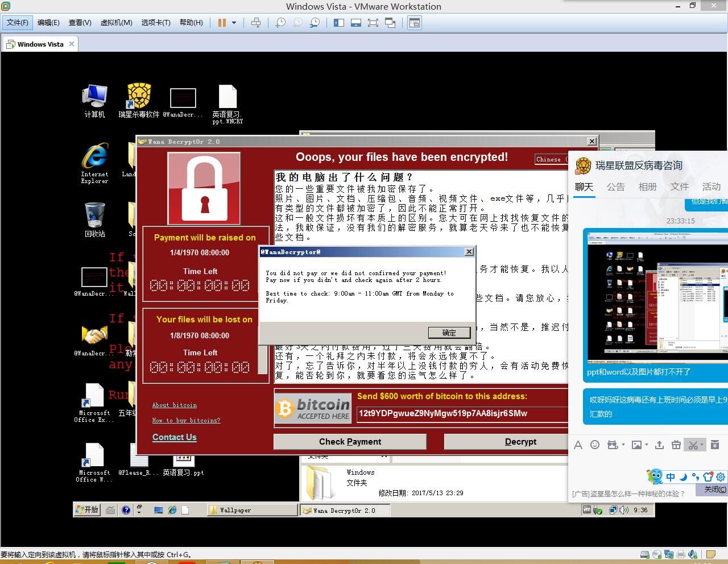The image size is (728, 564).
Task: Open the Contact Us link
Action: tap(175, 437)
